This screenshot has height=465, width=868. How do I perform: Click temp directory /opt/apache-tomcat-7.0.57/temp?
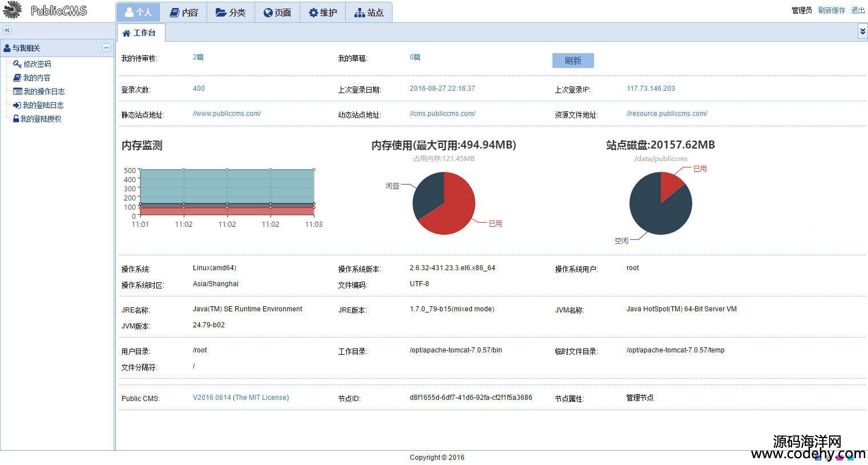click(676, 350)
